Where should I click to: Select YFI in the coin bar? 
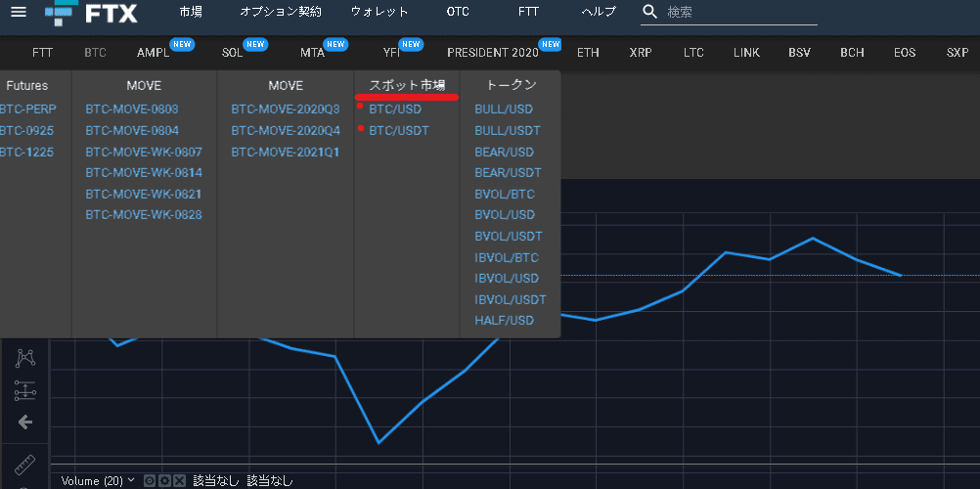(x=392, y=53)
